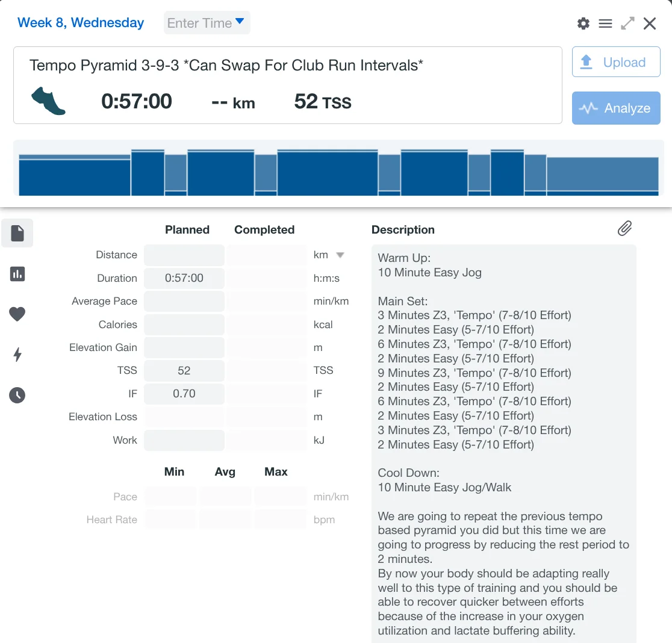Click the running shoe sport icon
The height and width of the screenshot is (643, 672).
pos(48,101)
